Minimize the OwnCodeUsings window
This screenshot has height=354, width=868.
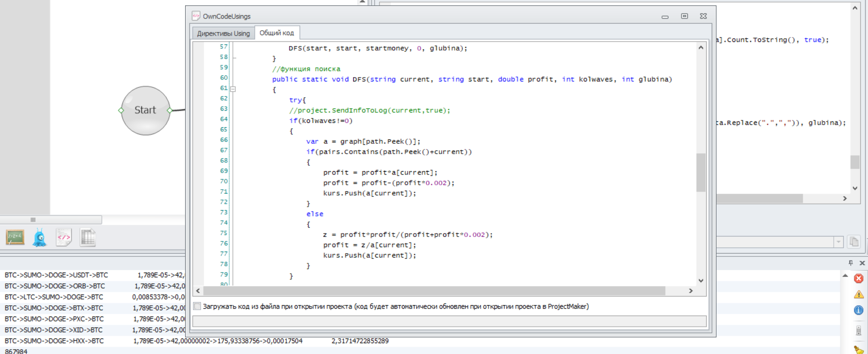[x=665, y=17]
